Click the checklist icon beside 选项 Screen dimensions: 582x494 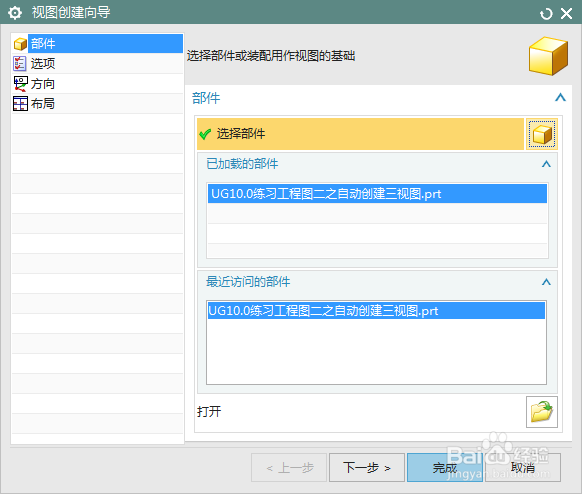point(20,63)
